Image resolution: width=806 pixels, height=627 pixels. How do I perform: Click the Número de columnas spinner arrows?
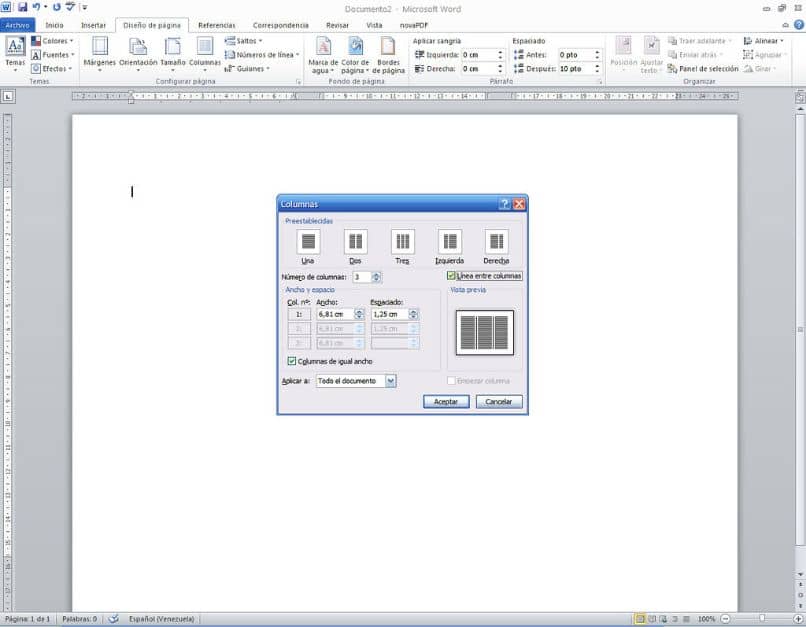pyautogui.click(x=376, y=277)
